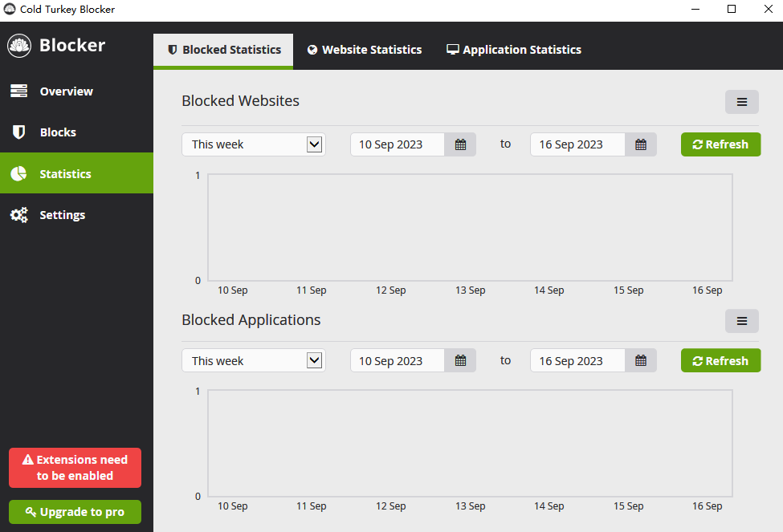
Task: Open the Blocks section in sidebar
Action: [58, 132]
